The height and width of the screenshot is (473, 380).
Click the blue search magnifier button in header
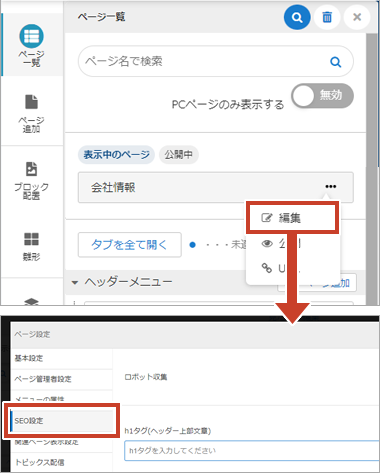[x=297, y=17]
